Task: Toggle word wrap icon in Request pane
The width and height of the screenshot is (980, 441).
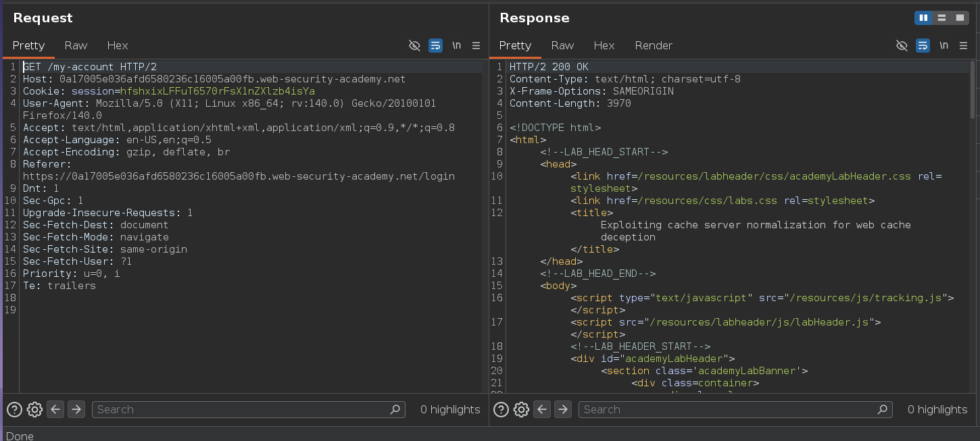Action: click(x=435, y=45)
